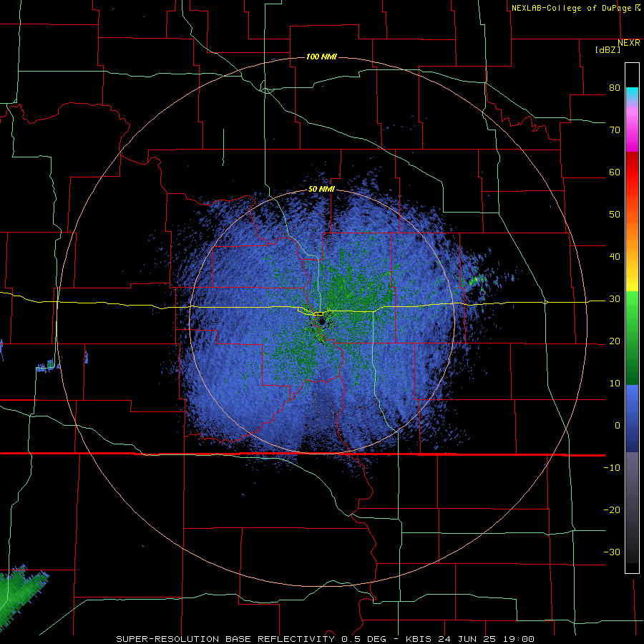
Task: Click the [dBZ] units label
Action: (608, 49)
